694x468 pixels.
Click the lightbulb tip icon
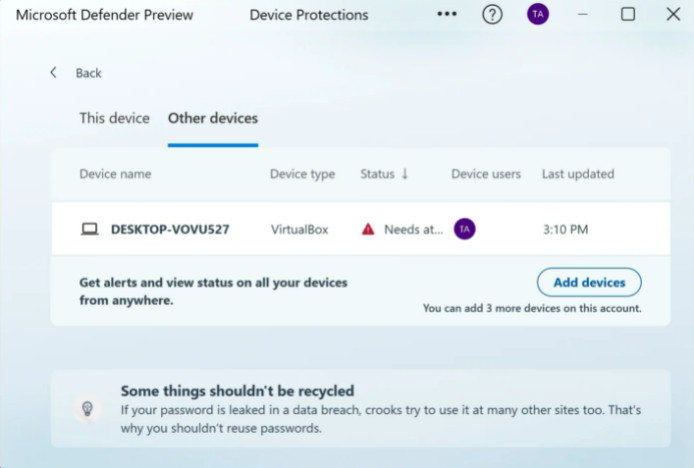click(87, 408)
